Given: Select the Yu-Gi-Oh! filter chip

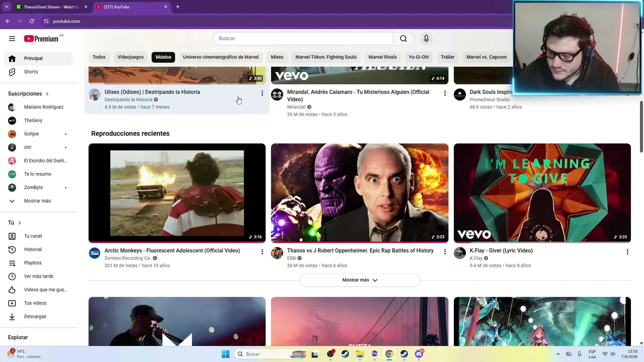Looking at the screenshot, I should (x=419, y=57).
